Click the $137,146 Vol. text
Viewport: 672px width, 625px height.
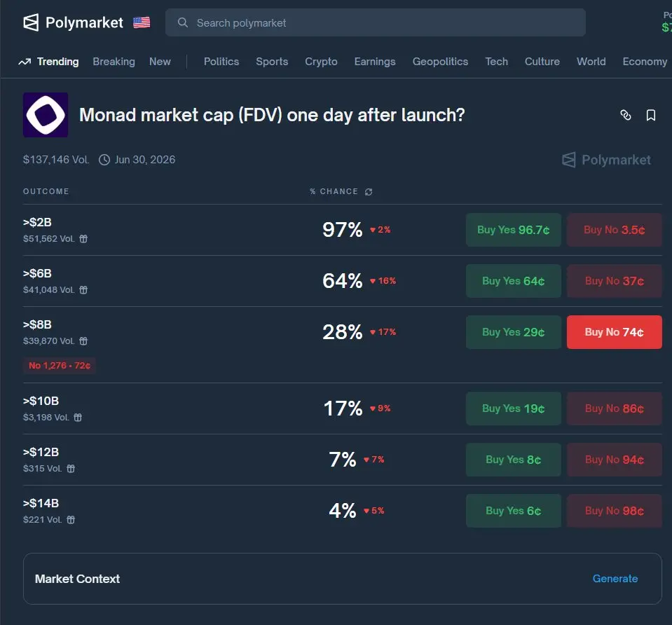[56, 160]
